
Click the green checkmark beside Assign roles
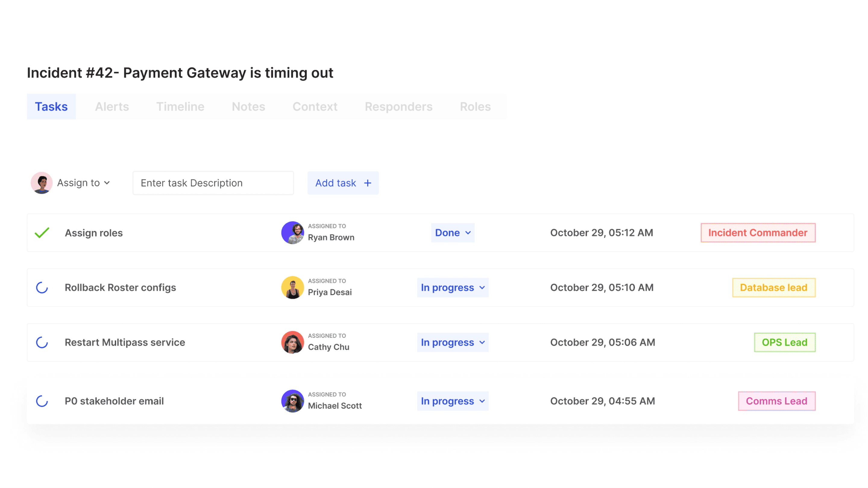(x=42, y=233)
